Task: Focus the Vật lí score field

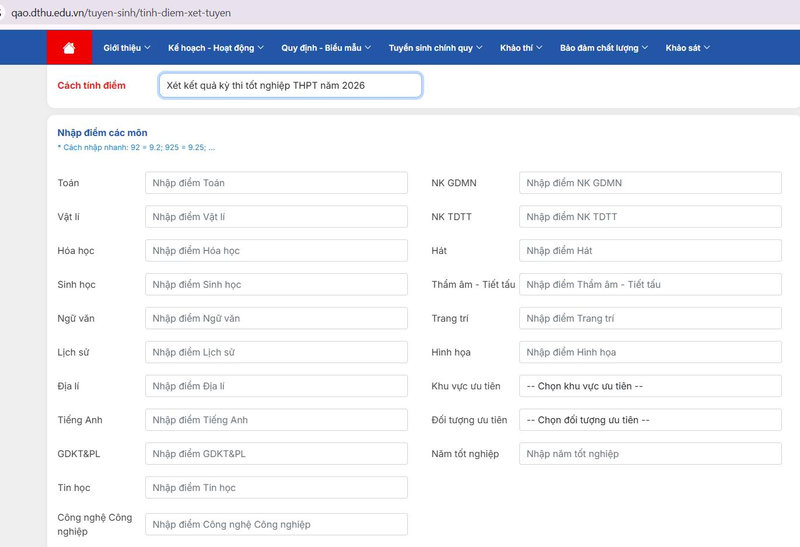Action: pyautogui.click(x=276, y=216)
